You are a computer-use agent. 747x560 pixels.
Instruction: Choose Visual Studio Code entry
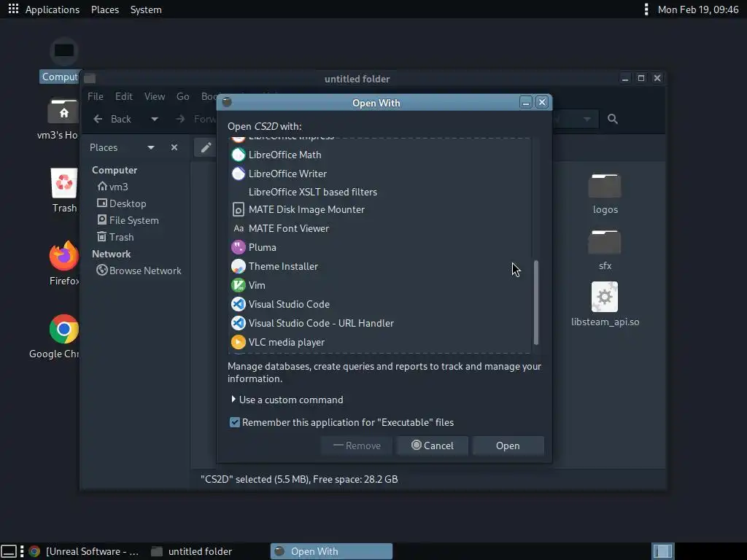[380, 304]
